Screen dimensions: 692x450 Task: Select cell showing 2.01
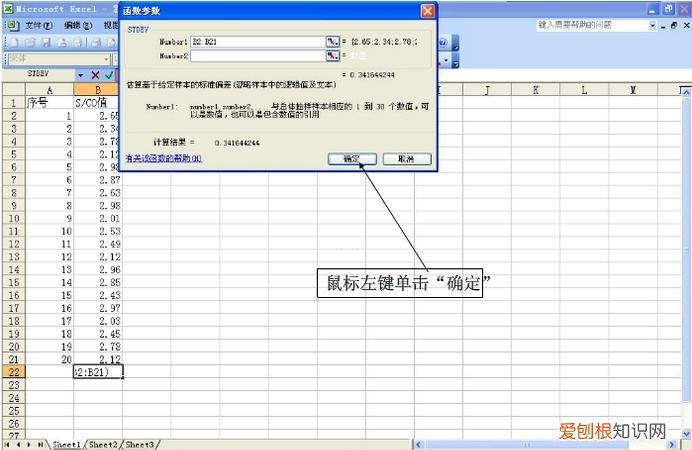[x=98, y=218]
